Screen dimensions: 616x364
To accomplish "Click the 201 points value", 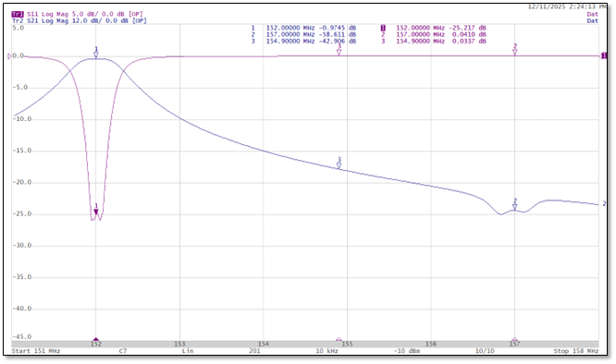I will click(x=254, y=351).
